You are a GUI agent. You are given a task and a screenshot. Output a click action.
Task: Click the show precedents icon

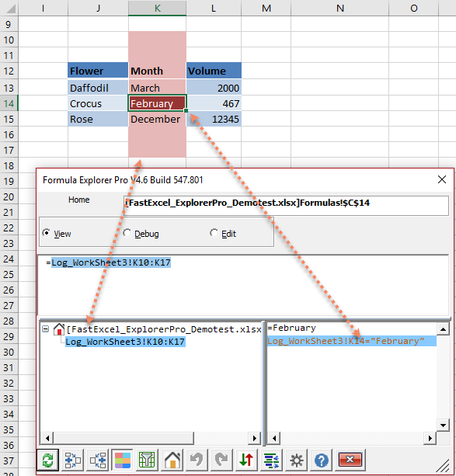(x=73, y=460)
